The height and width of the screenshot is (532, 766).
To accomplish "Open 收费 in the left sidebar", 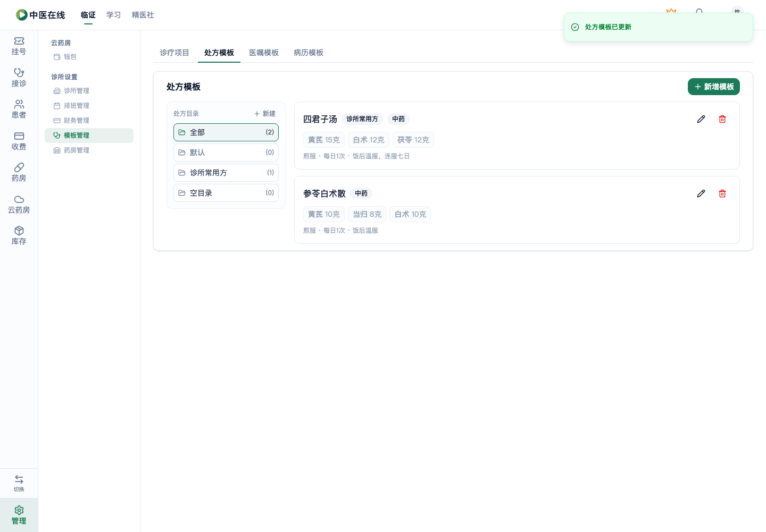I will pos(19,141).
